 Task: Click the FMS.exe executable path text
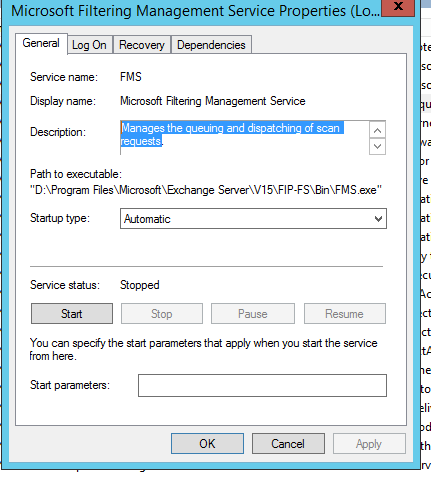coord(206,190)
